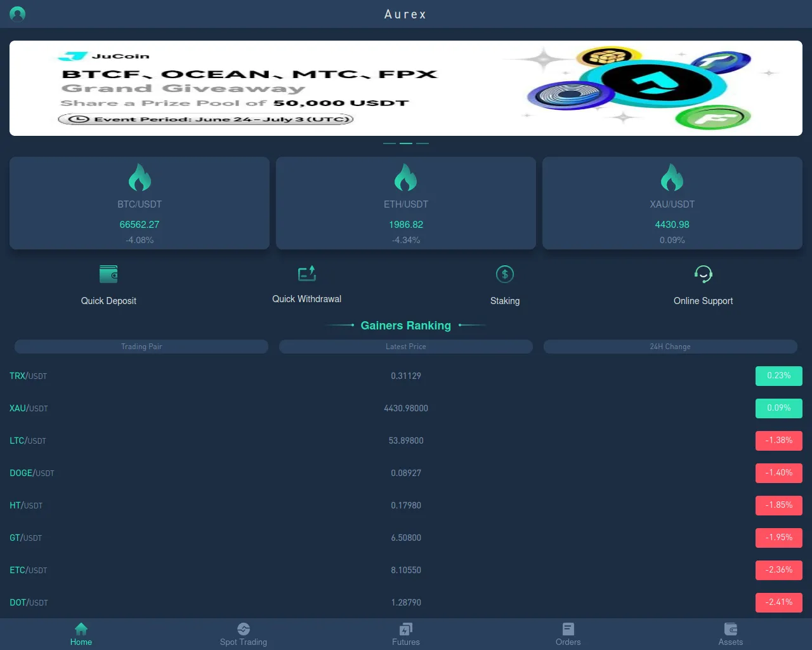This screenshot has width=812, height=650.
Task: Open the TRX/USDT trading pair row
Action: point(29,376)
